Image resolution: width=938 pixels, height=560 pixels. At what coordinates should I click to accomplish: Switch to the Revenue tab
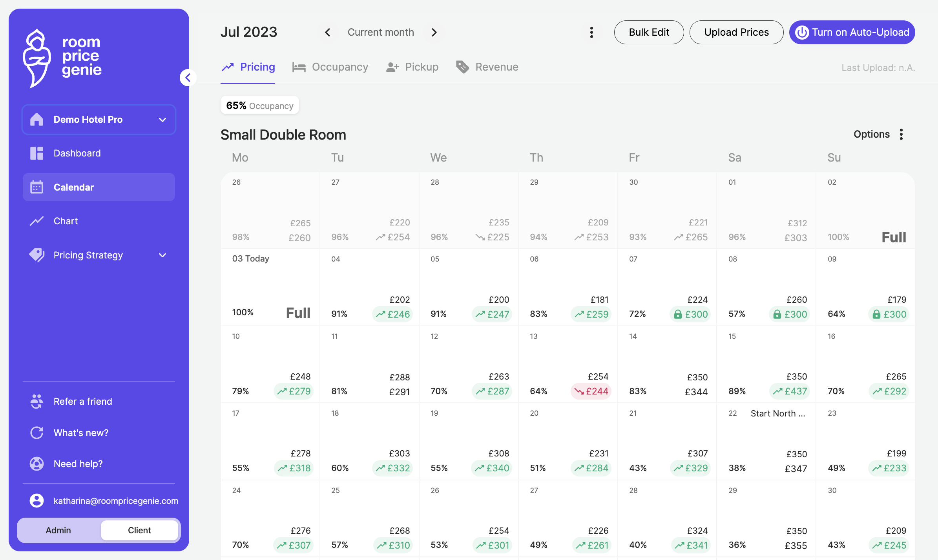pos(487,67)
